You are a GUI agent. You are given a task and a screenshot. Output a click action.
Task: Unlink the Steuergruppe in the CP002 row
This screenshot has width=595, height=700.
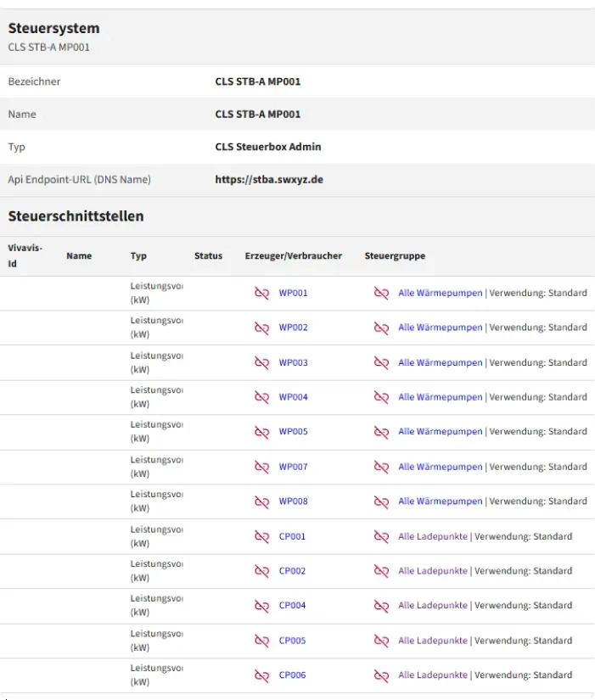tap(381, 571)
